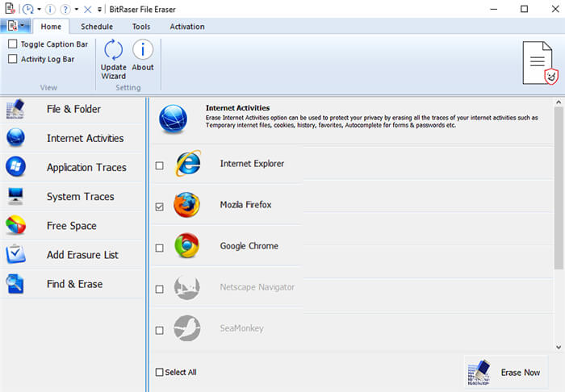Click the System Traces monitor icon

(x=15, y=196)
